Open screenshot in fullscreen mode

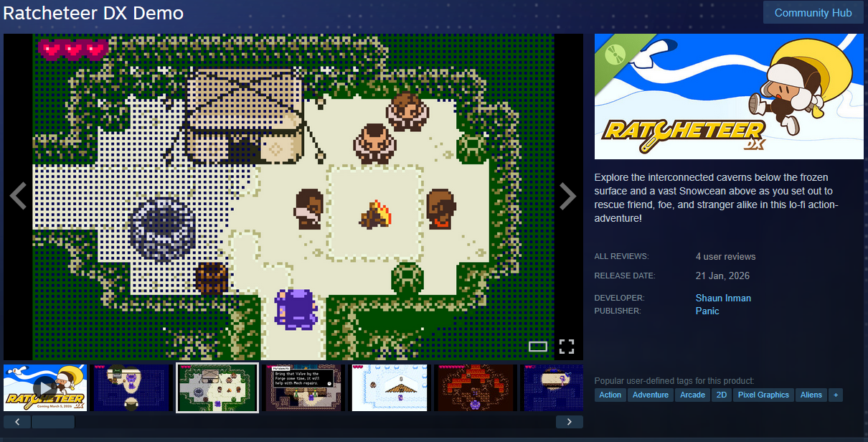(567, 347)
